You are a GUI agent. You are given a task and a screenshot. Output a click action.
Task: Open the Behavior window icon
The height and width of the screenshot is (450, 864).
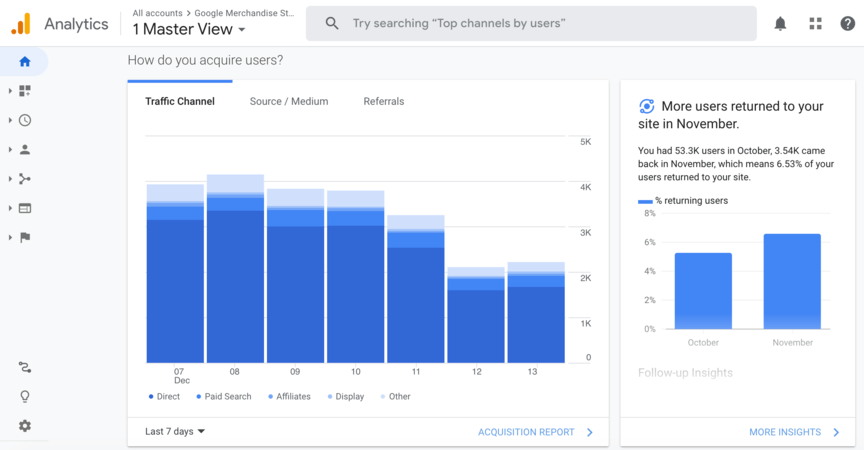pyautogui.click(x=25, y=208)
